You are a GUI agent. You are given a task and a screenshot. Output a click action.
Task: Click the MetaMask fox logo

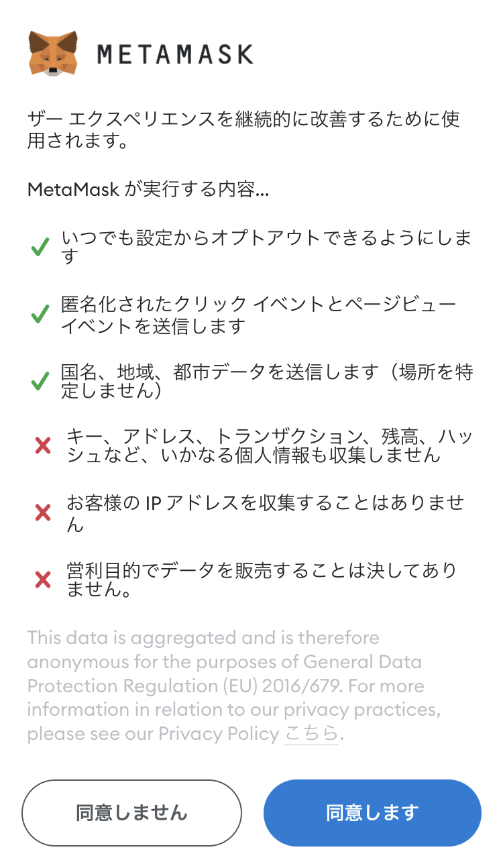[x=53, y=53]
